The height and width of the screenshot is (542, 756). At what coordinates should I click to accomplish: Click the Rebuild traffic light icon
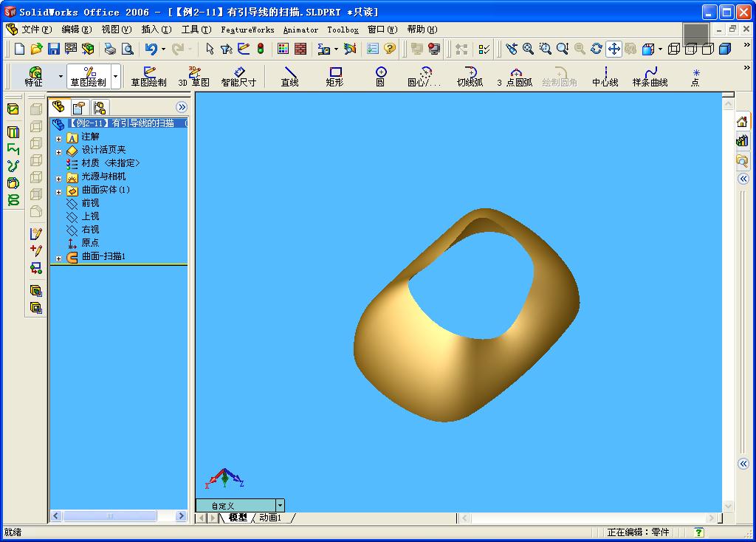pyautogui.click(x=261, y=49)
